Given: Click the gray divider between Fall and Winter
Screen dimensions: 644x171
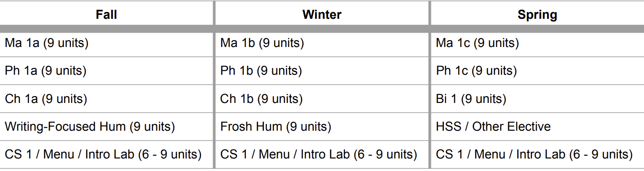Looking at the screenshot, I should click(215, 85).
